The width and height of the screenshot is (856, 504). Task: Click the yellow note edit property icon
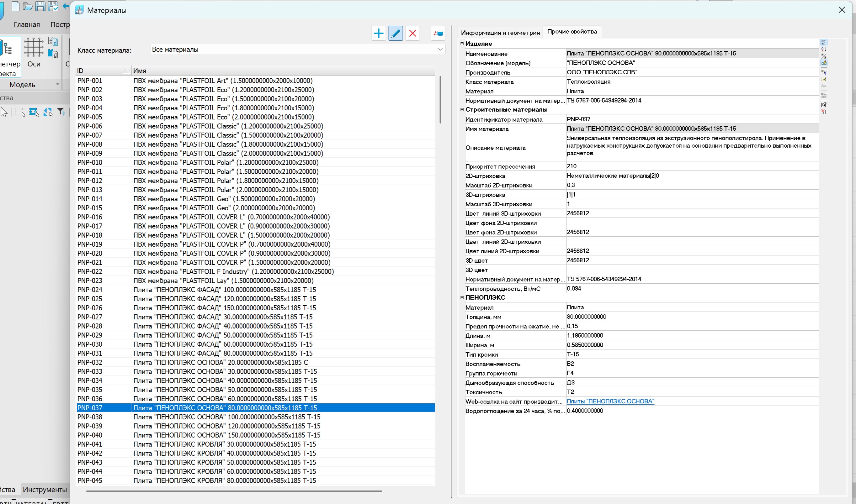point(824,79)
